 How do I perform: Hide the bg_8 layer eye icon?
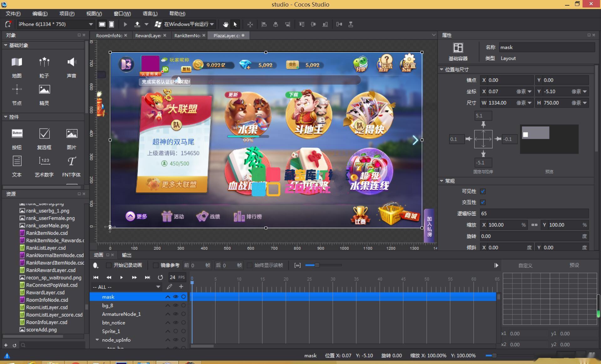point(176,305)
